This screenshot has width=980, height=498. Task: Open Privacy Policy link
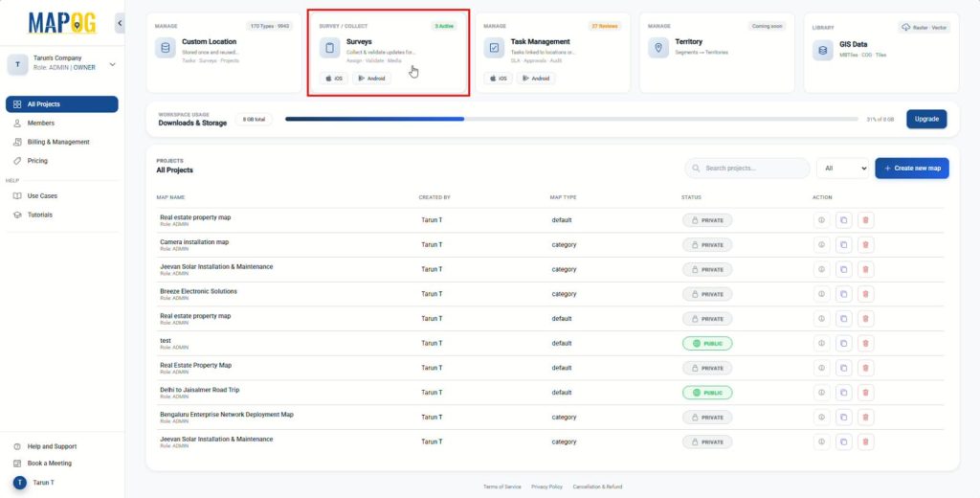pyautogui.click(x=546, y=487)
